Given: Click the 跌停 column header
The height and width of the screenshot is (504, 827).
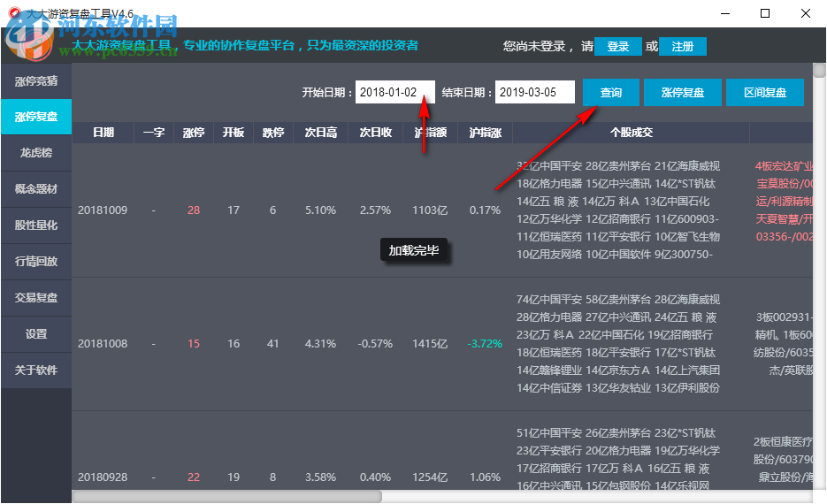Looking at the screenshot, I should coord(273,133).
